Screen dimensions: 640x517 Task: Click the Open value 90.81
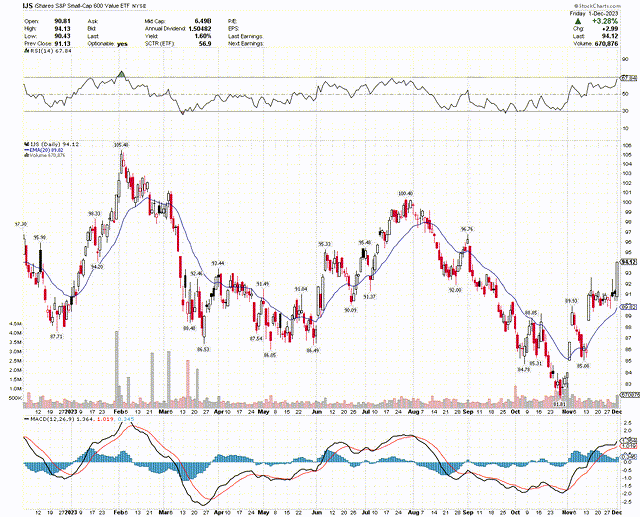coord(62,21)
